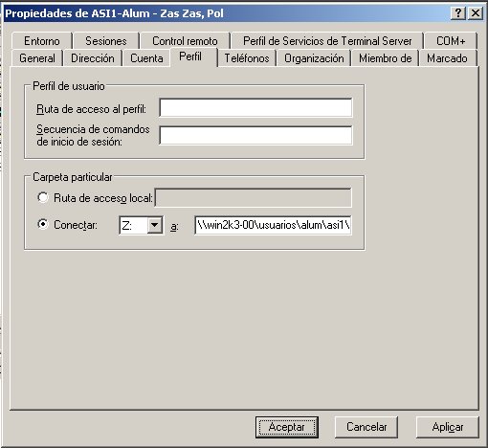The width and height of the screenshot is (488, 448).
Task: Open the Entorno tab
Action: pyautogui.click(x=42, y=41)
